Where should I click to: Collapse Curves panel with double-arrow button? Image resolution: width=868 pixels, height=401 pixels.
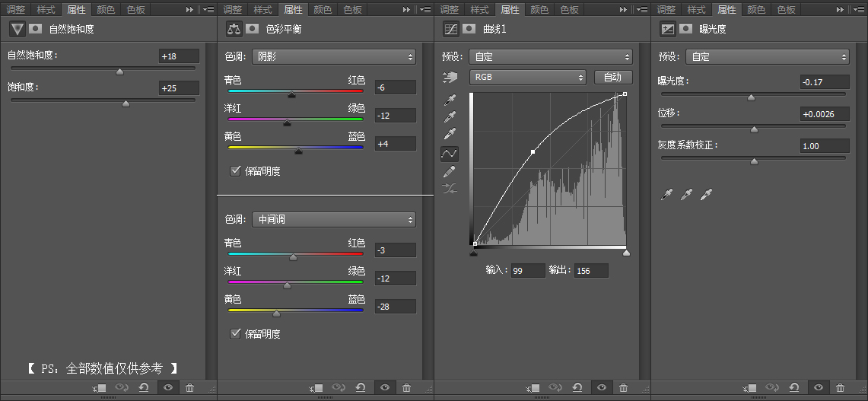click(624, 9)
